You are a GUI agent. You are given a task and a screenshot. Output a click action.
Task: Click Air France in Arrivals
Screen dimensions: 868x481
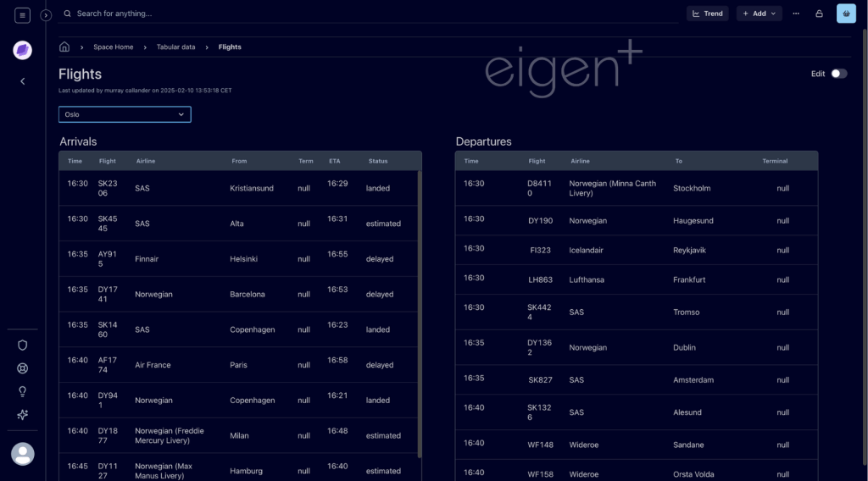coord(153,365)
